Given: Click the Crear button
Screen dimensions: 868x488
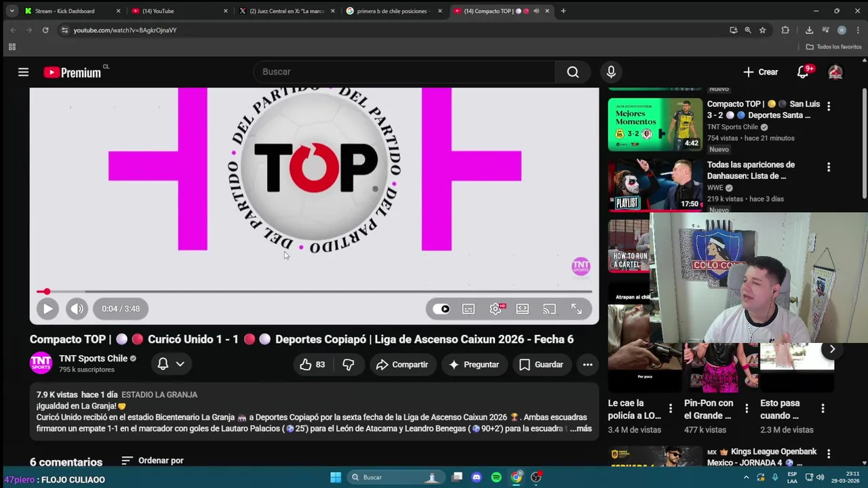Looking at the screenshot, I should click(760, 72).
